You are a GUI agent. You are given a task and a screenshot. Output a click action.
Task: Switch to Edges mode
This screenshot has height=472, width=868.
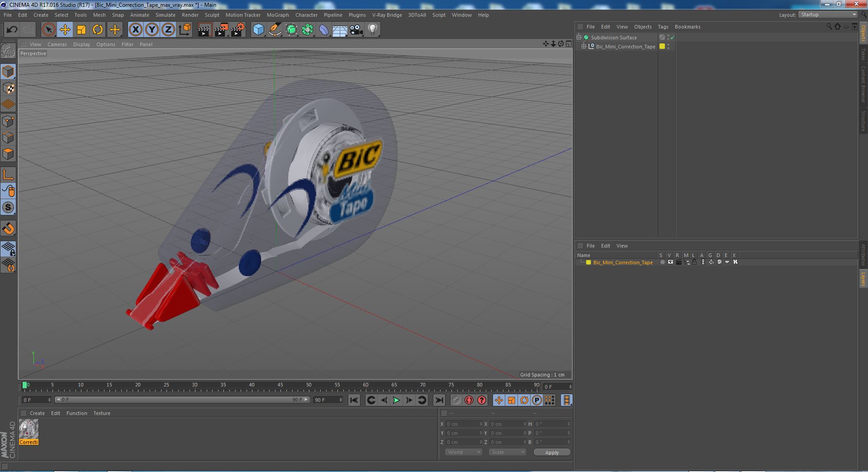8,138
